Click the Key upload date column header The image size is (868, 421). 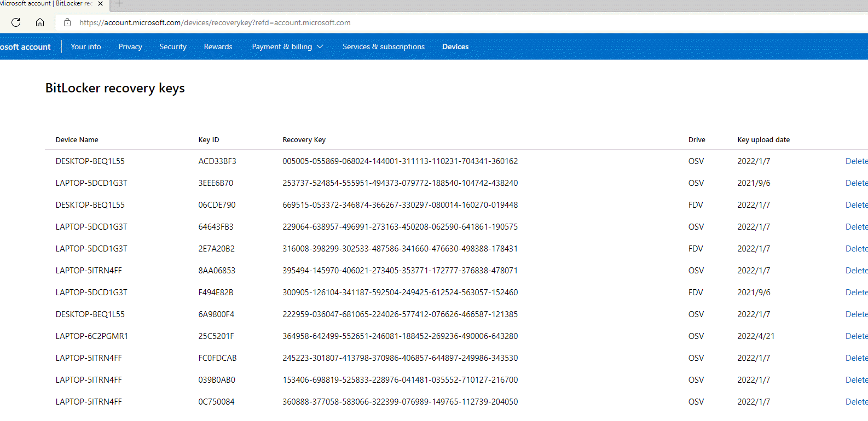(x=763, y=140)
